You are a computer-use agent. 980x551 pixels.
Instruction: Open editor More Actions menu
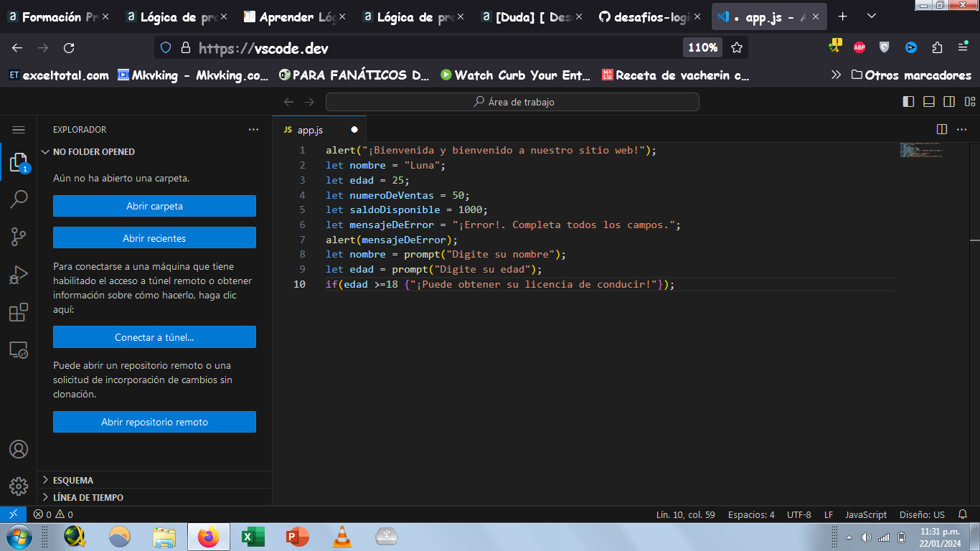click(962, 129)
